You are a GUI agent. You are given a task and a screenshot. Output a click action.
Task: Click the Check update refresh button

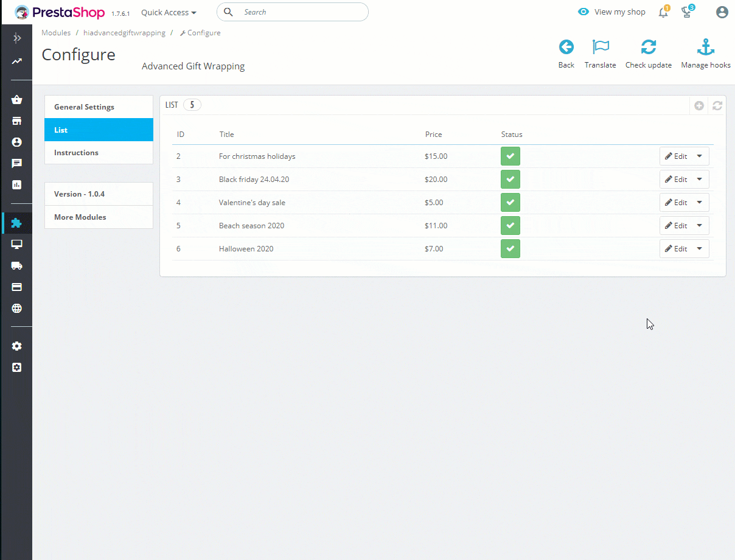pos(649,54)
